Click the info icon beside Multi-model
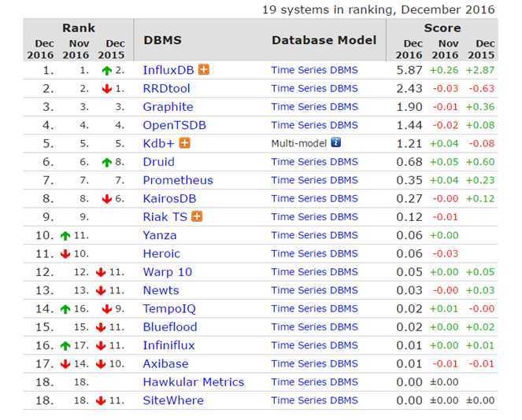The height and width of the screenshot is (420, 522). (336, 142)
